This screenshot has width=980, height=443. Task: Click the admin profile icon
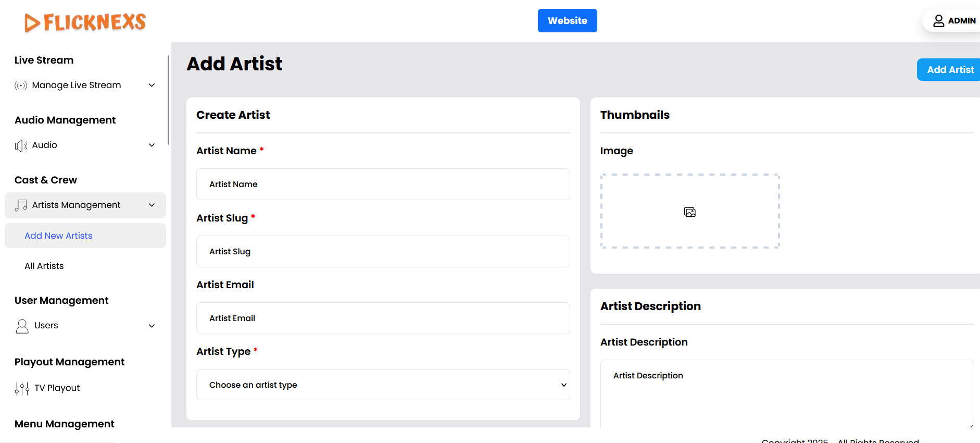coord(938,21)
